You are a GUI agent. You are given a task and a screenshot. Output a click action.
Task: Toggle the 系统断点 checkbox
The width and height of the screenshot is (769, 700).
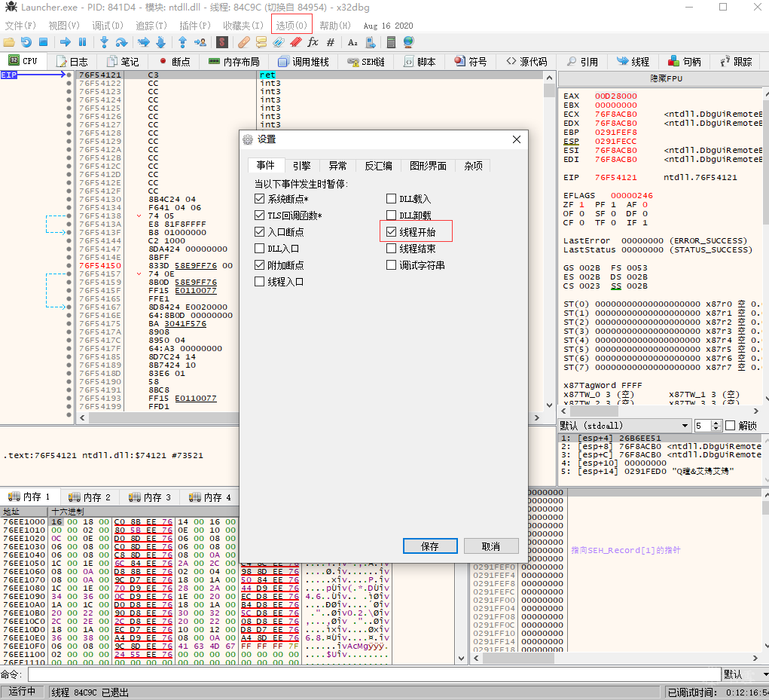(x=260, y=199)
